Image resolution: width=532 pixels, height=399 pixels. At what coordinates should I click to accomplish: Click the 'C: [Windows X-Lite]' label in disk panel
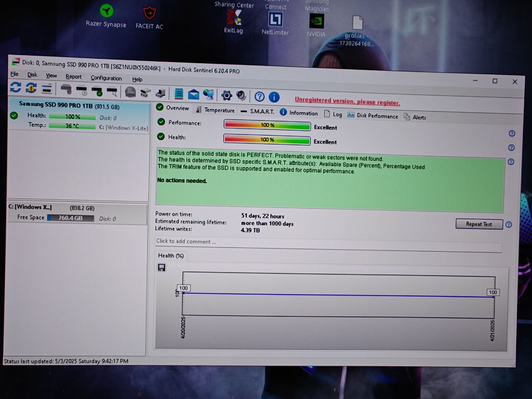coord(123,128)
